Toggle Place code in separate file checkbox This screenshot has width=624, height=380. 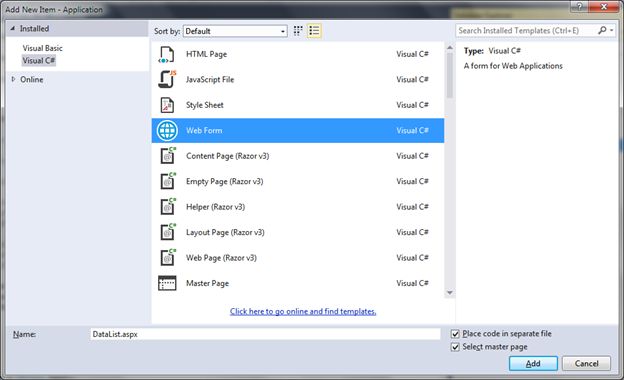pyautogui.click(x=455, y=334)
